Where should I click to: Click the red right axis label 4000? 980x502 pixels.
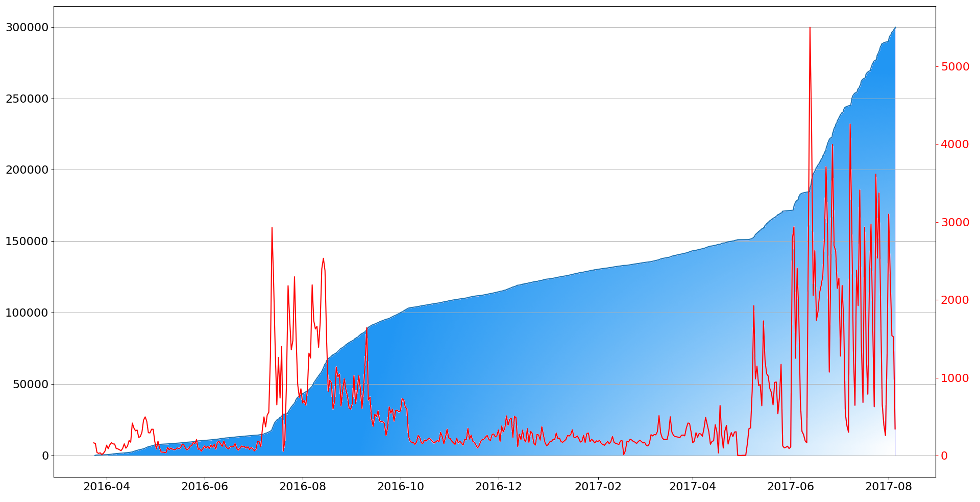click(954, 145)
